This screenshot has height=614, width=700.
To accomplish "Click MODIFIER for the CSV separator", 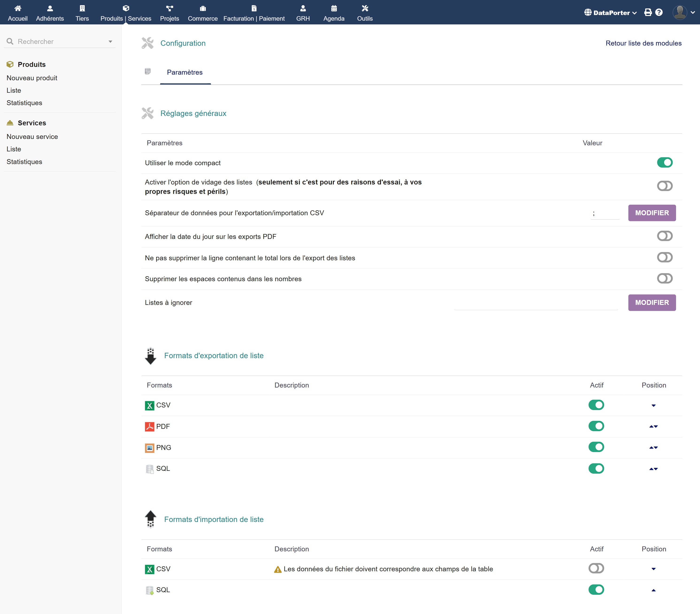I will pyautogui.click(x=652, y=213).
